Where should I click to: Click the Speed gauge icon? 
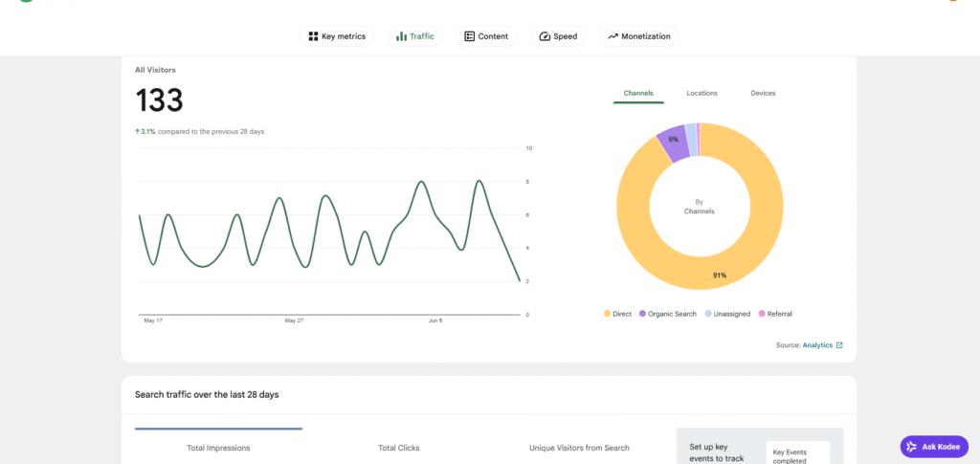(545, 36)
